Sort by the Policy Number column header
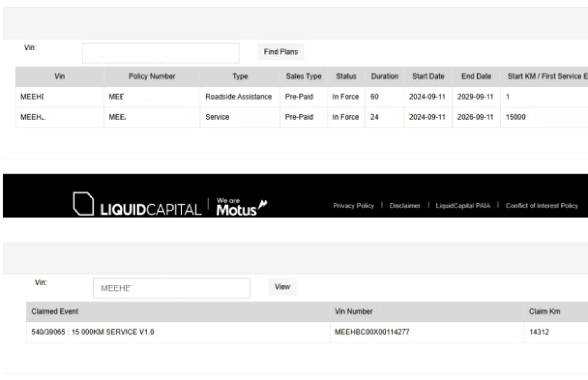588x380 pixels. (x=152, y=76)
